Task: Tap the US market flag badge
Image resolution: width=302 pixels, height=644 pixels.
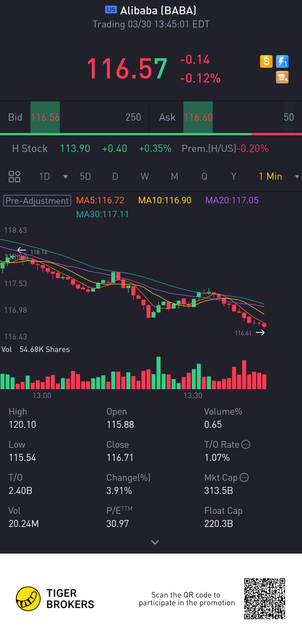Action: tap(111, 10)
